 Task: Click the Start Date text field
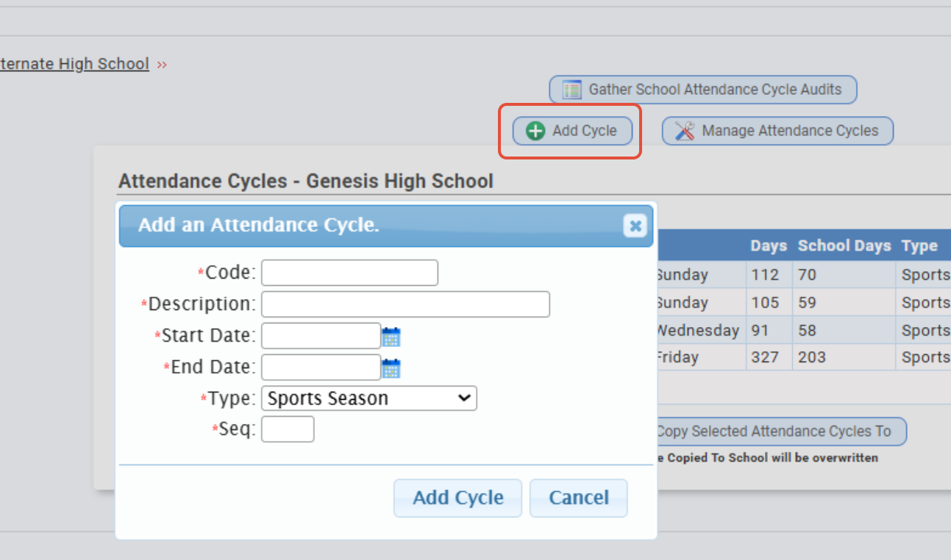[x=321, y=336]
